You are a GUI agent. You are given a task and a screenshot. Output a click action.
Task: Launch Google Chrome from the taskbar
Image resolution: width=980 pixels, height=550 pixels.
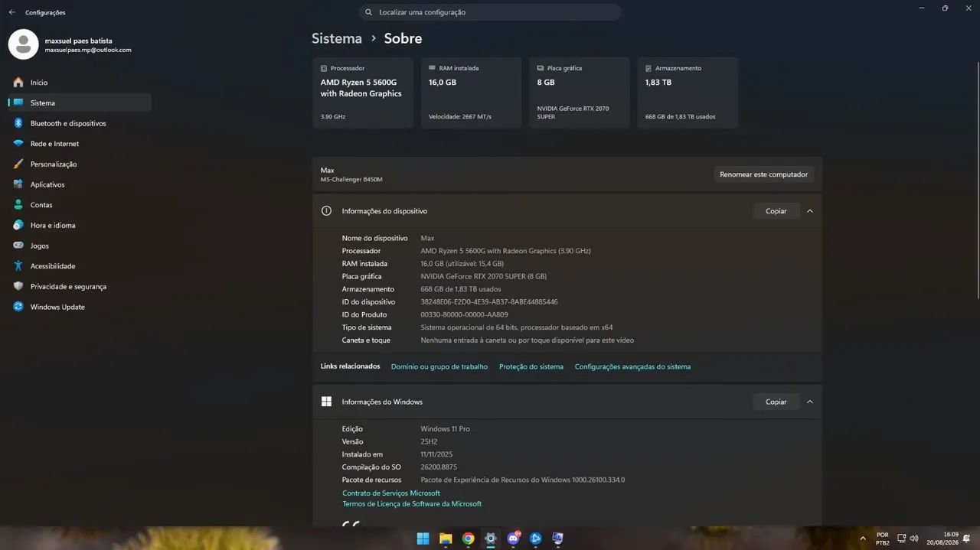[x=468, y=539]
